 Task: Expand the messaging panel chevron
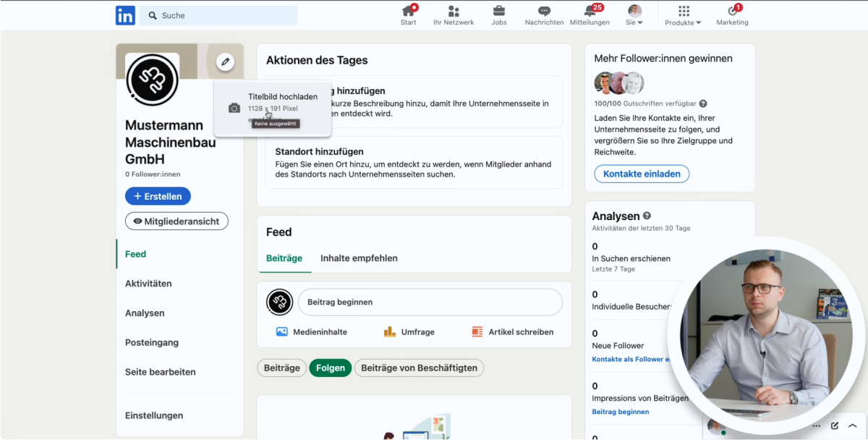tap(853, 426)
